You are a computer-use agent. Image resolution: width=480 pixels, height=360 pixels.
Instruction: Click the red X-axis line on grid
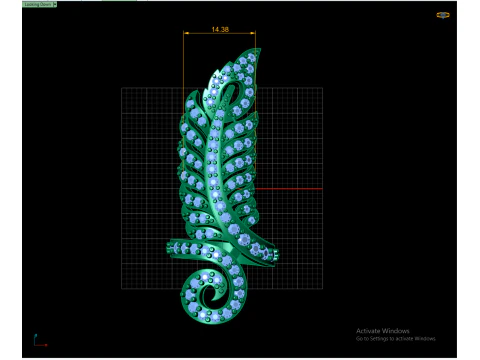pos(289,189)
